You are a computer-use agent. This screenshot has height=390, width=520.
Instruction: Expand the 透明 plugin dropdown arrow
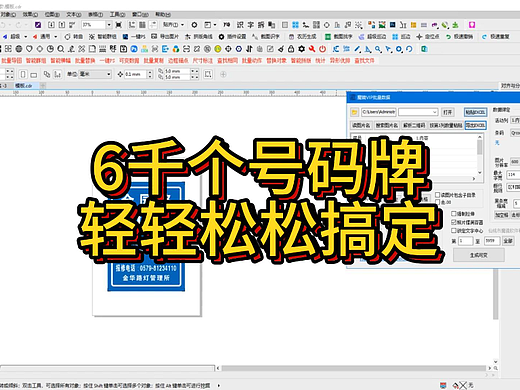56,37
